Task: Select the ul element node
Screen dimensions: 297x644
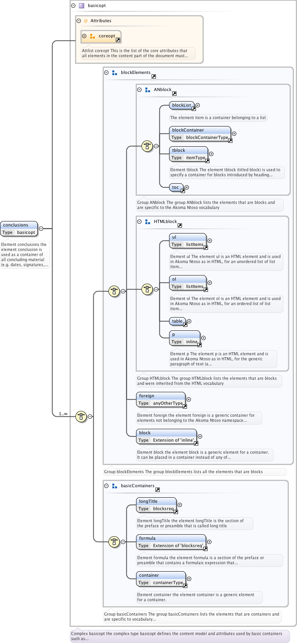Action: 188,240
